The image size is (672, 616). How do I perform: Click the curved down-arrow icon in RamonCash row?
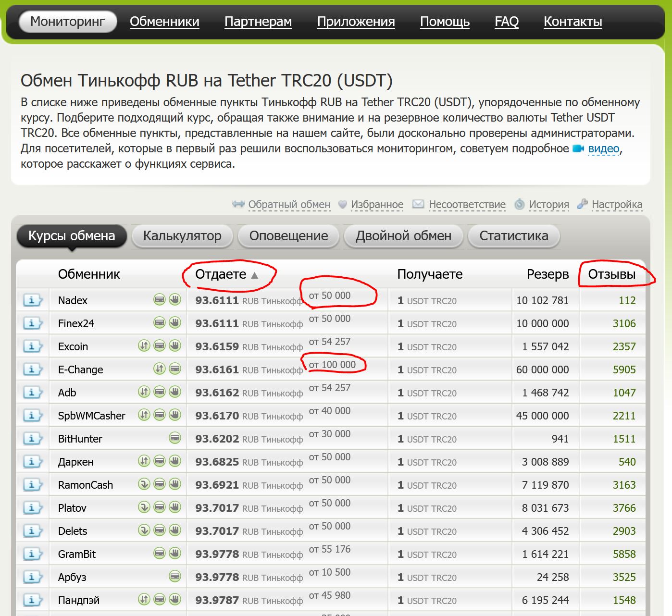click(x=144, y=484)
